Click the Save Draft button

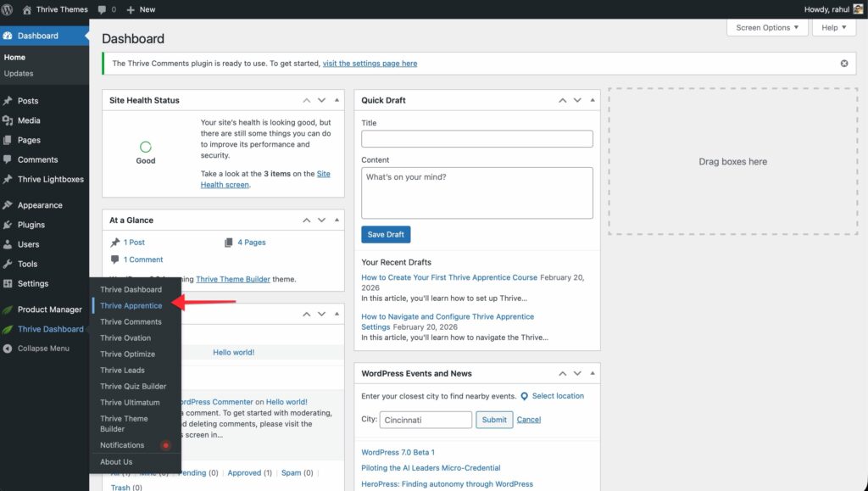386,234
